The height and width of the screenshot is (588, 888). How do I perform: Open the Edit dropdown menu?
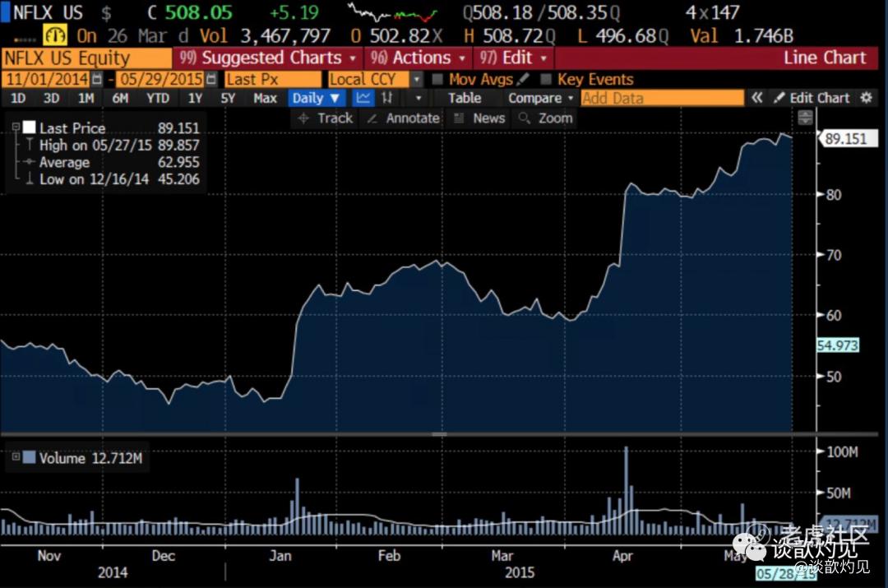pos(513,58)
